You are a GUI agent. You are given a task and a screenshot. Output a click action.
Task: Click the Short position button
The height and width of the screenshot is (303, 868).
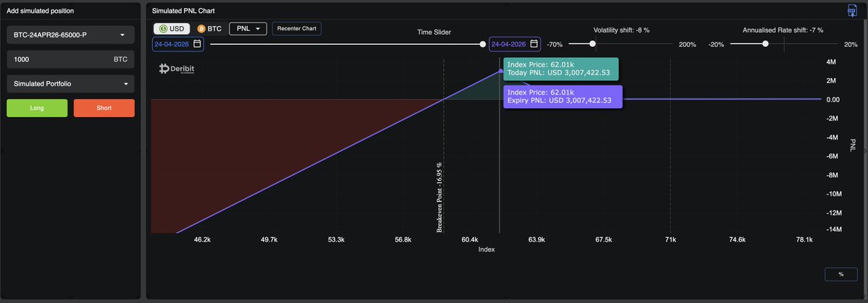[x=104, y=108]
